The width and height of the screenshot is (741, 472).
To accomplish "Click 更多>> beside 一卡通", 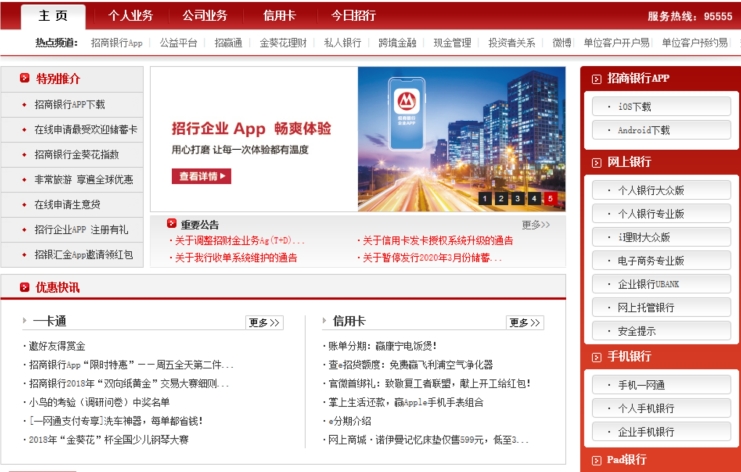I will [264, 323].
